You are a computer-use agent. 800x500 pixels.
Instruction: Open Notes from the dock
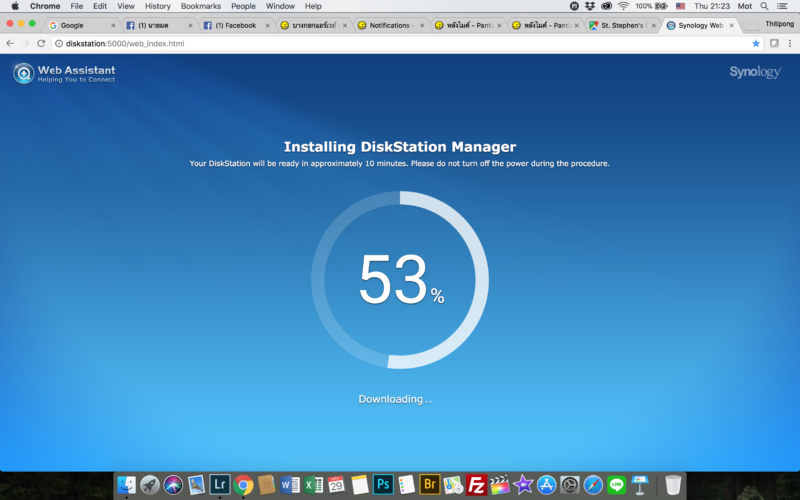click(x=360, y=485)
